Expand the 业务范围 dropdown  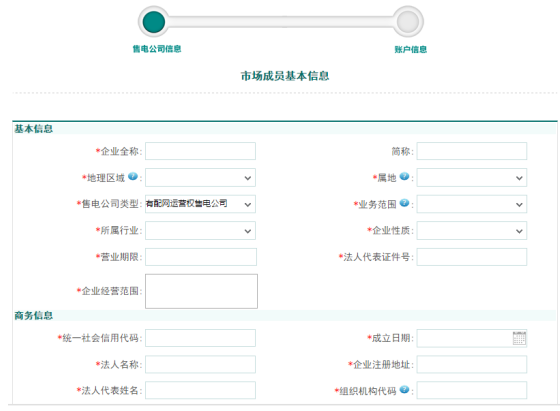pyautogui.click(x=472, y=204)
